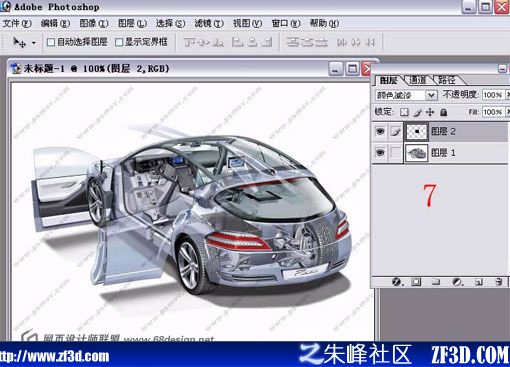Viewport: 510px width, 367px height.
Task: Open the 滤镜 menu
Action: click(209, 23)
